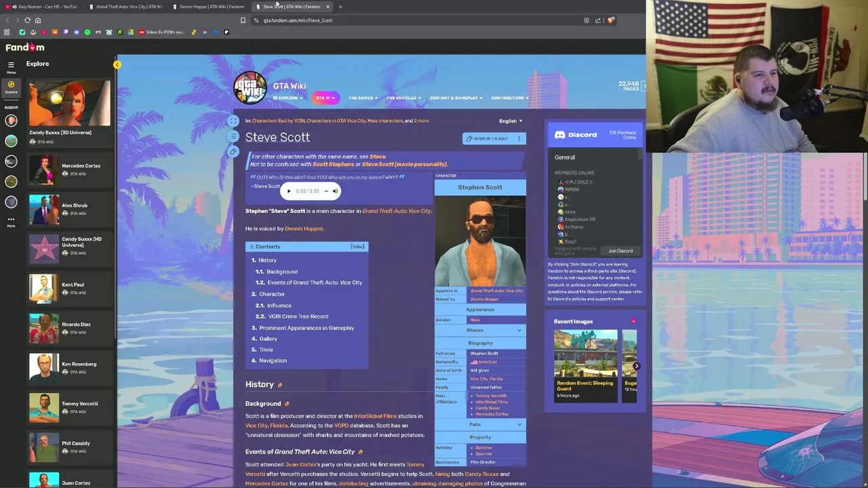
Task: Click the browser address bar URL
Action: point(298,20)
